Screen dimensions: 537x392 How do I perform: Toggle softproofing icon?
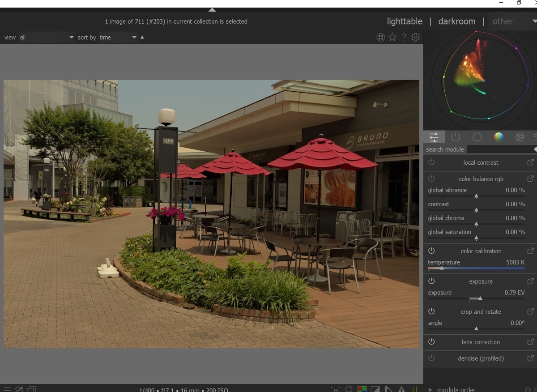pyautogui.click(x=388, y=389)
